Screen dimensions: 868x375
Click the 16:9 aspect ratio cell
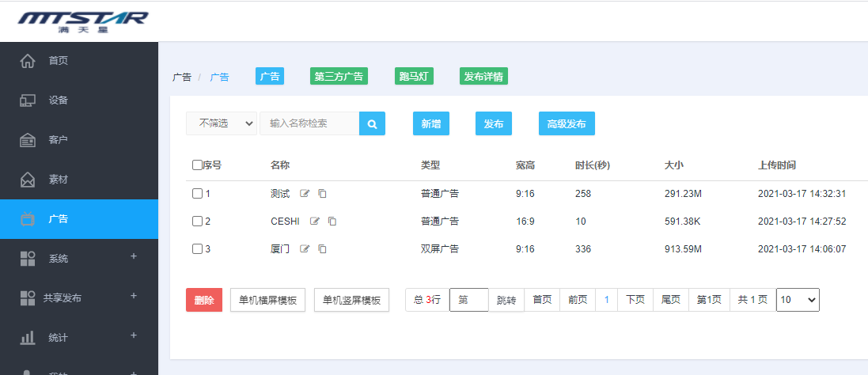pos(525,222)
